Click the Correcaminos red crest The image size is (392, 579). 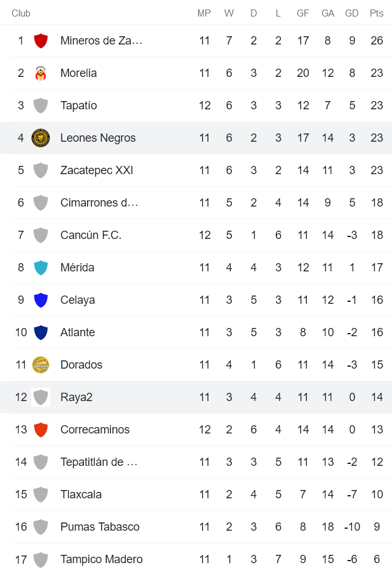pos(41,430)
